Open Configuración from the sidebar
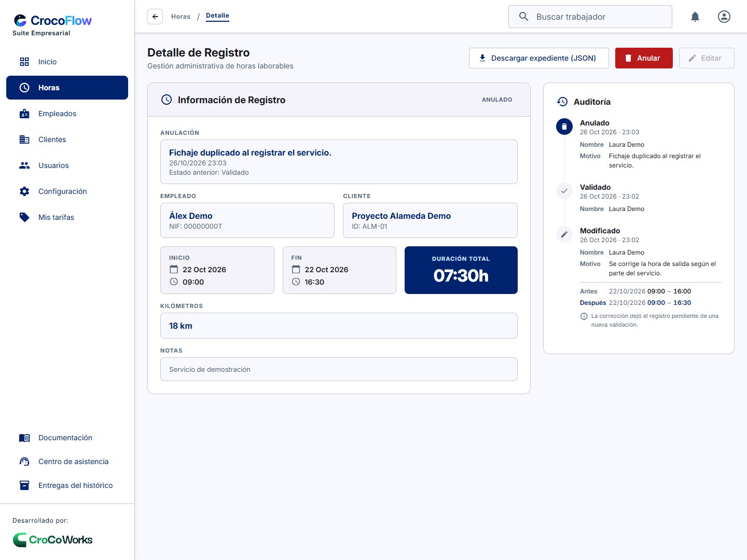 [67, 191]
